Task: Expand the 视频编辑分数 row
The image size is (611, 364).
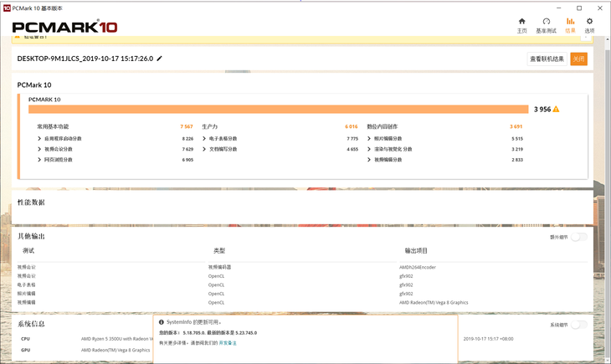Action: click(x=369, y=159)
